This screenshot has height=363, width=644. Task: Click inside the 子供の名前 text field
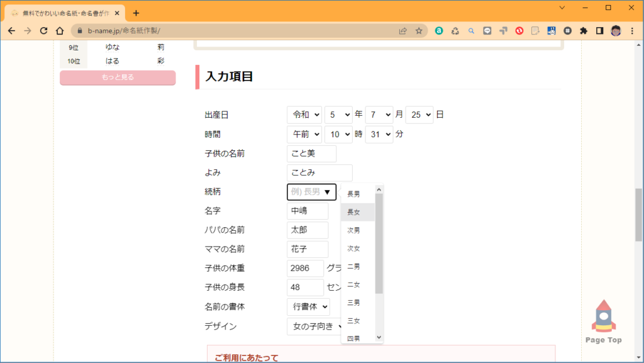click(311, 153)
